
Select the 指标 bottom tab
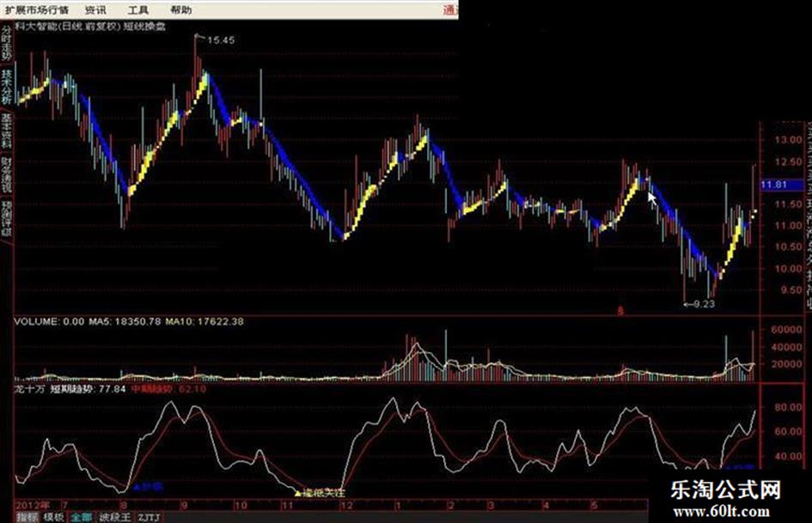click(x=27, y=517)
